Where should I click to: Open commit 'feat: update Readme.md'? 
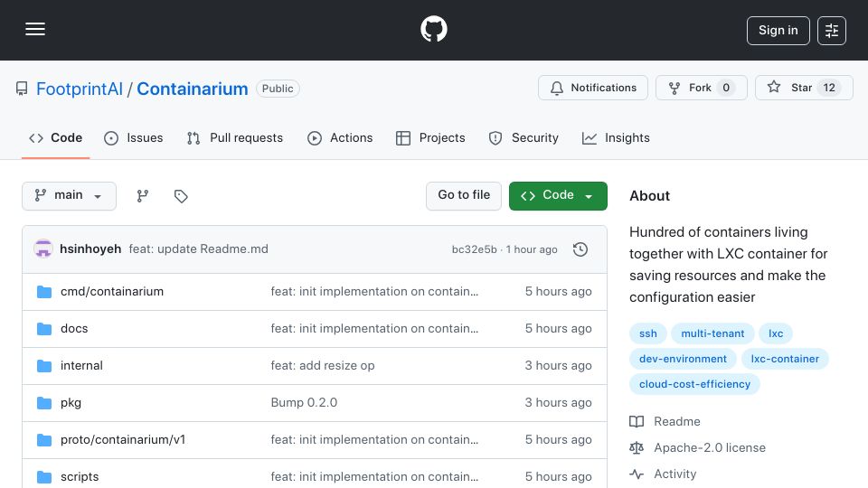point(198,249)
